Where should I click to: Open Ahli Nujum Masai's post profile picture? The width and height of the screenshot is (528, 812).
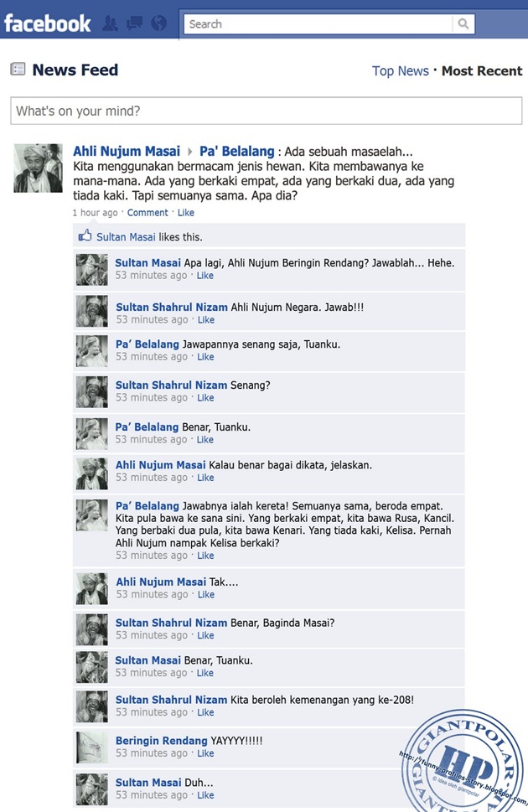[38, 168]
